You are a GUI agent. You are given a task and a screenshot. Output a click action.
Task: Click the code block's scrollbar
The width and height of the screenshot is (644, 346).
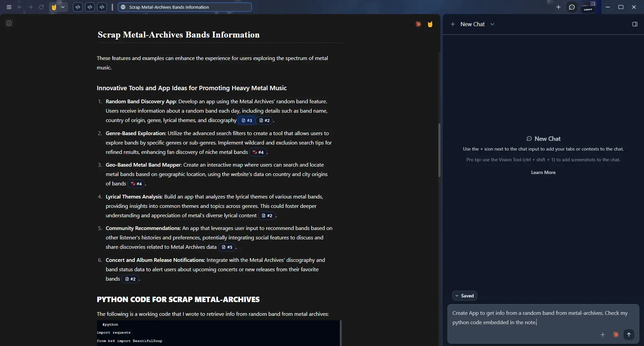(340, 333)
